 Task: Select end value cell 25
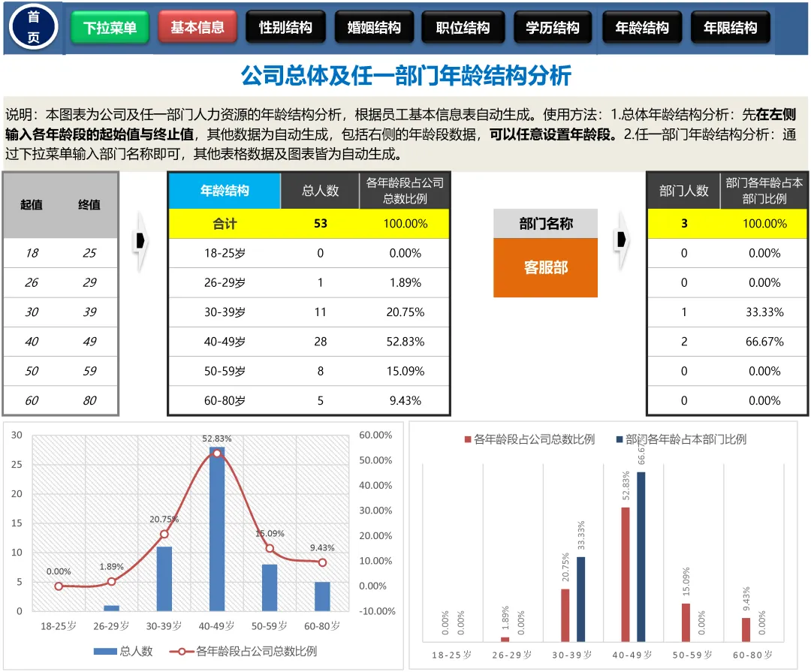coord(89,253)
